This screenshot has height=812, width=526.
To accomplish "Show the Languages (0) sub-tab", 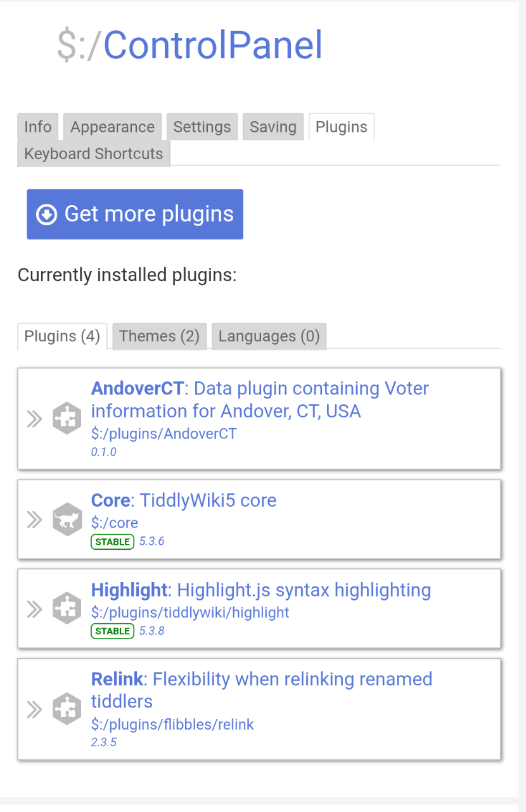I will (x=269, y=336).
